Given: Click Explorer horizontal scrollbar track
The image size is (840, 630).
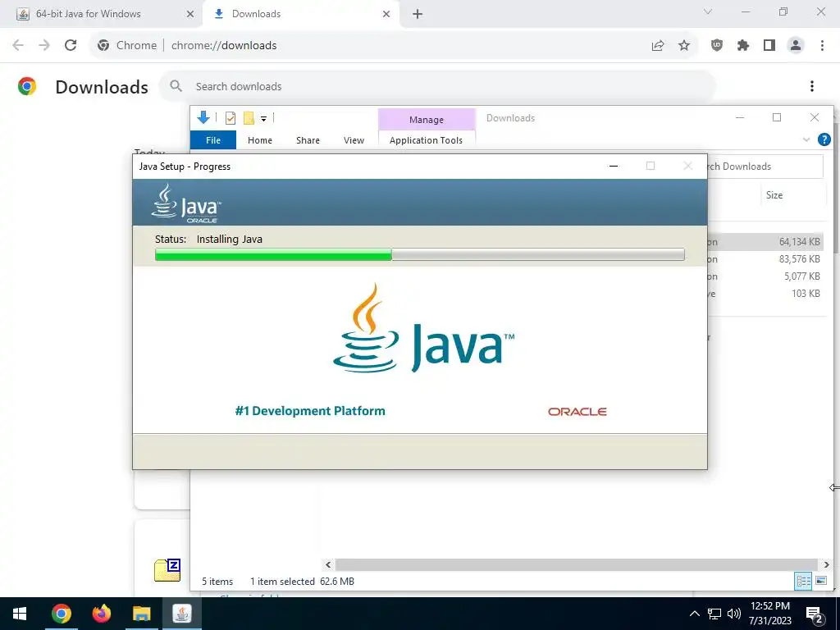Looking at the screenshot, I should point(577,564).
